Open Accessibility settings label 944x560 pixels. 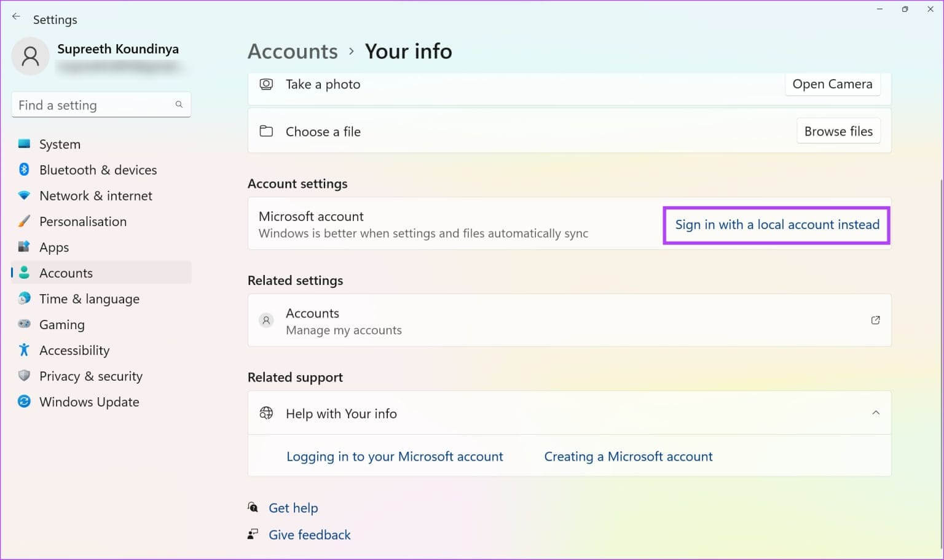coord(74,351)
